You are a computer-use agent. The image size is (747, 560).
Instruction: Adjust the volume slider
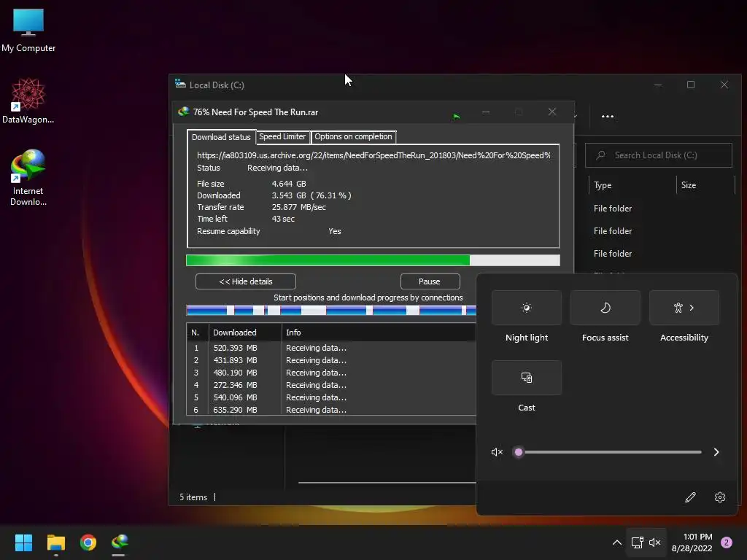pyautogui.click(x=607, y=452)
